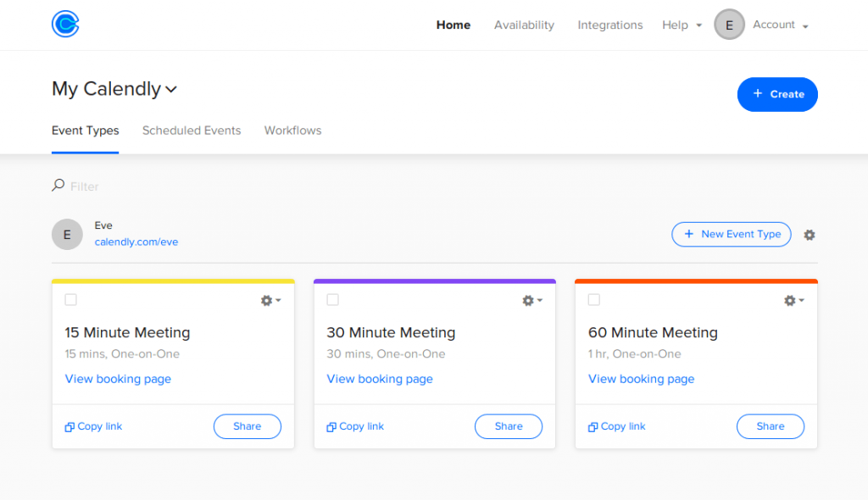868x500 pixels.
Task: Click the purple color bar on 30 Minute card
Action: (435, 281)
